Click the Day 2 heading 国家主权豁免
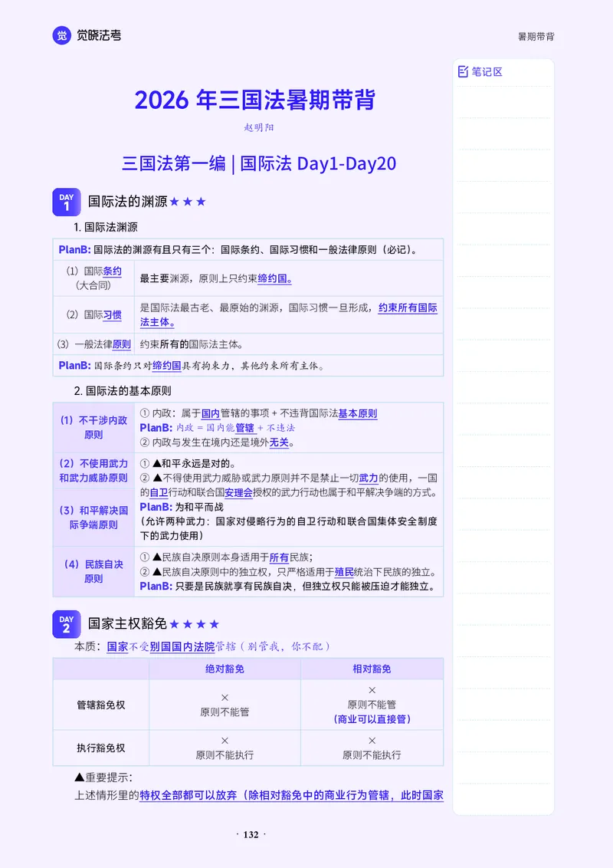 click(127, 624)
